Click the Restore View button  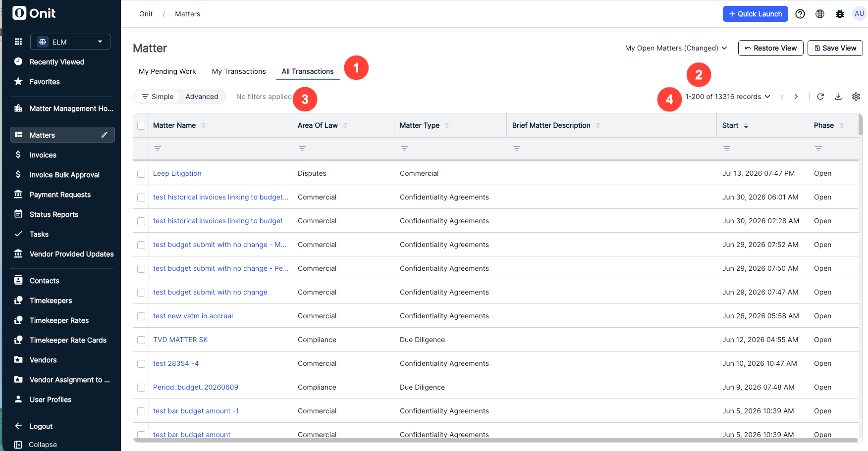(x=771, y=48)
